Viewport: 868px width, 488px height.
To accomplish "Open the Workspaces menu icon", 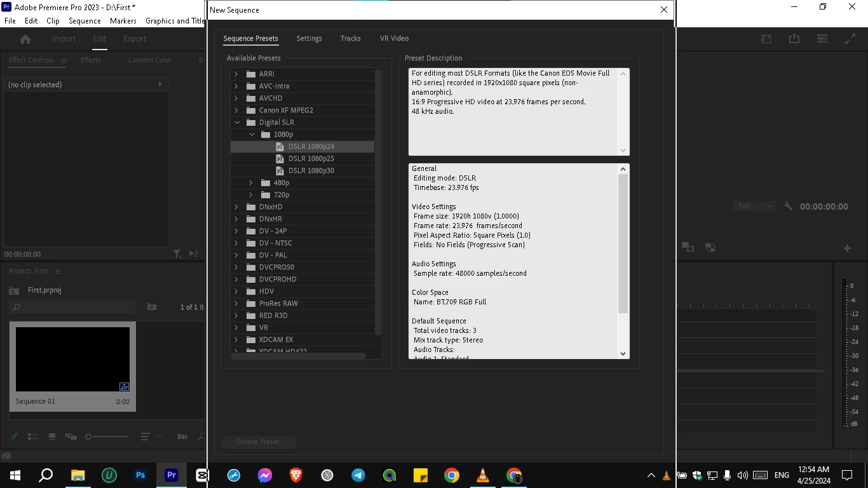I will (822, 39).
